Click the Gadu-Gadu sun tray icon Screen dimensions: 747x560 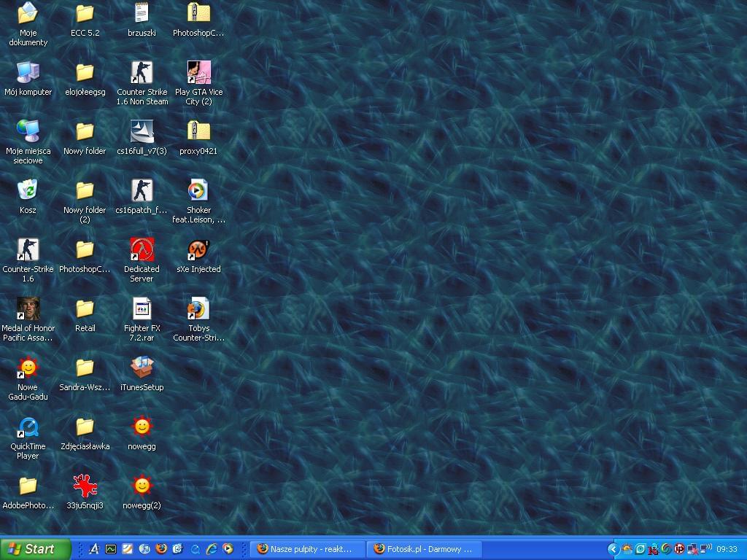(627, 549)
